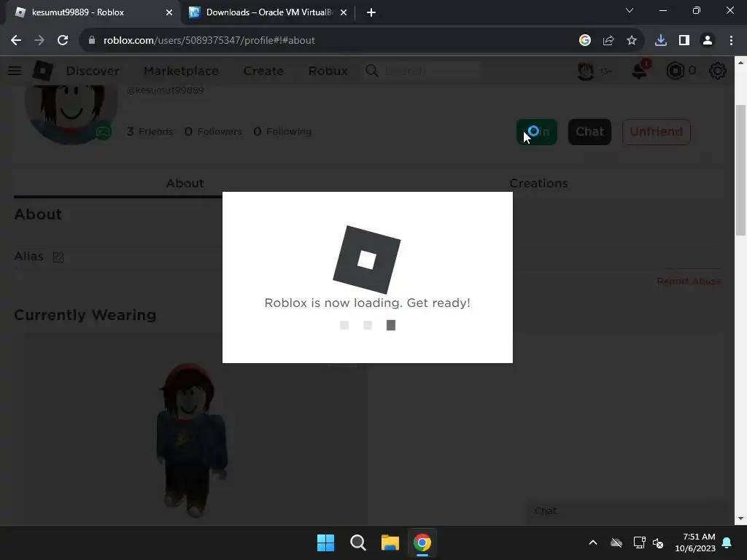Click the scrollbar up arrow
Image resolution: width=747 pixels, height=560 pixels.
click(740, 63)
